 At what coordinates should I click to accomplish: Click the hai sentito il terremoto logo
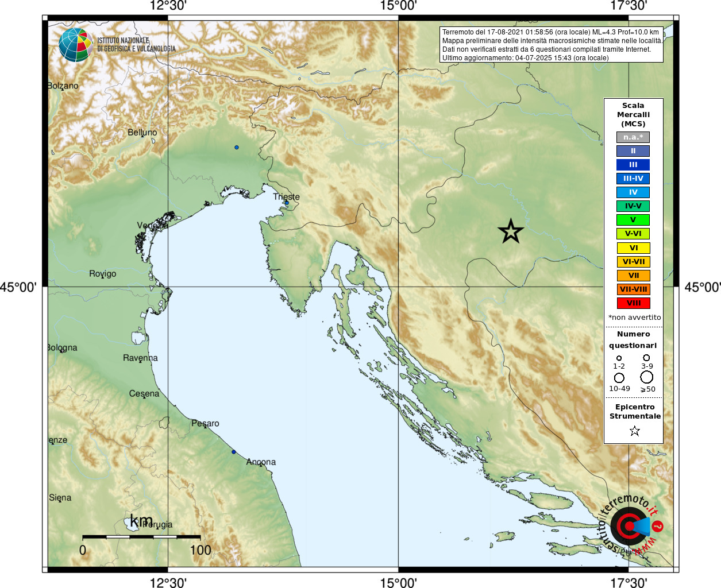[630, 525]
